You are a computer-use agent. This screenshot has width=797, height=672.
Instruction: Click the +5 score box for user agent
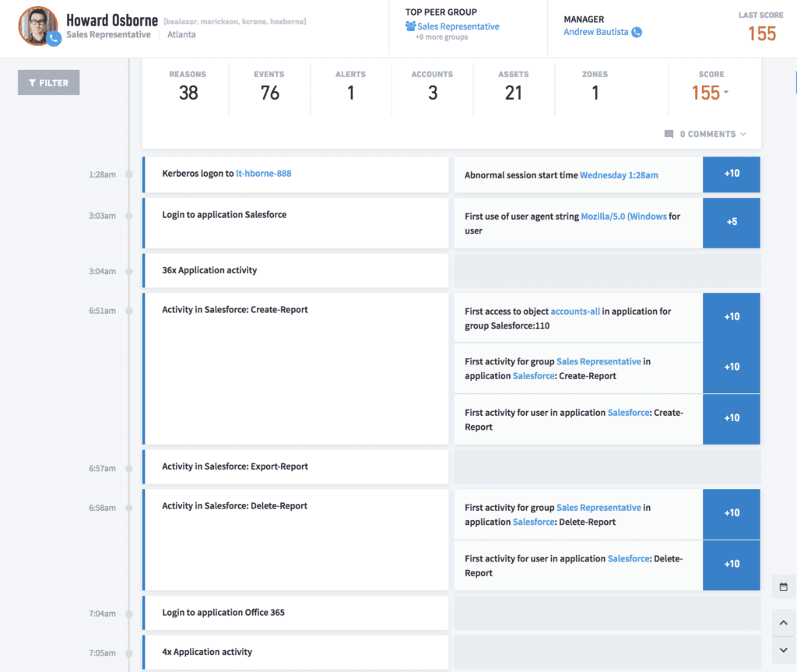pos(731,222)
